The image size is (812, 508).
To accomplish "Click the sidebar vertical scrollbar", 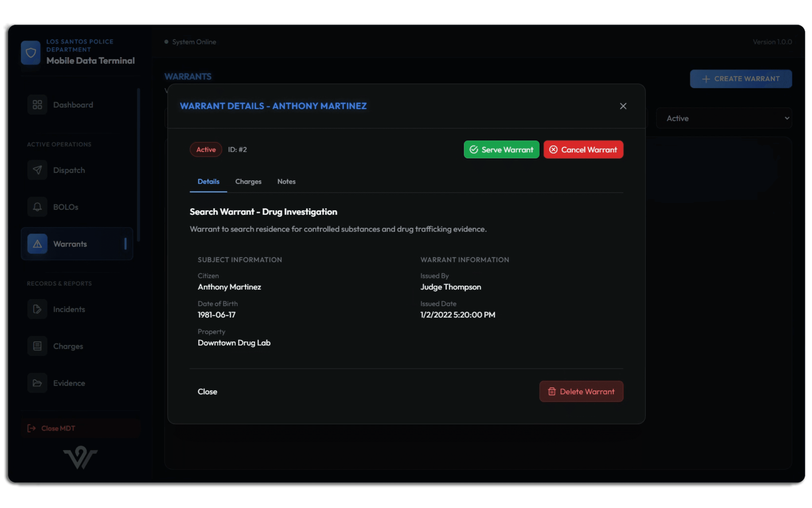I will coord(138,165).
